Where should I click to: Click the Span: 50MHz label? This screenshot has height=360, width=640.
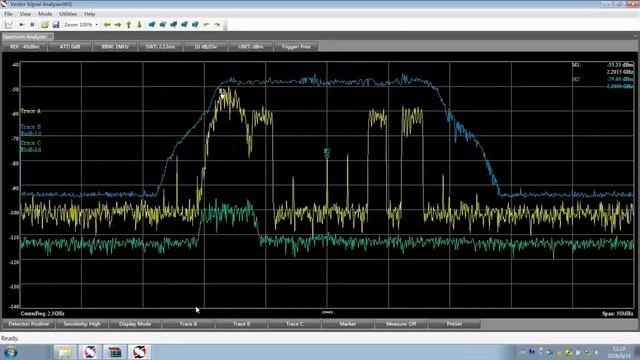618,313
